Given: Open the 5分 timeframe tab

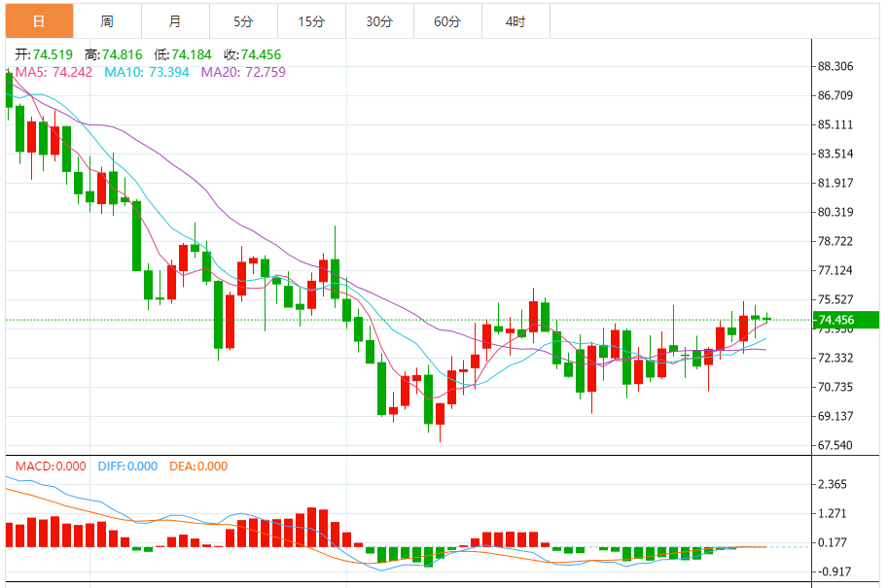Looking at the screenshot, I should [x=243, y=21].
